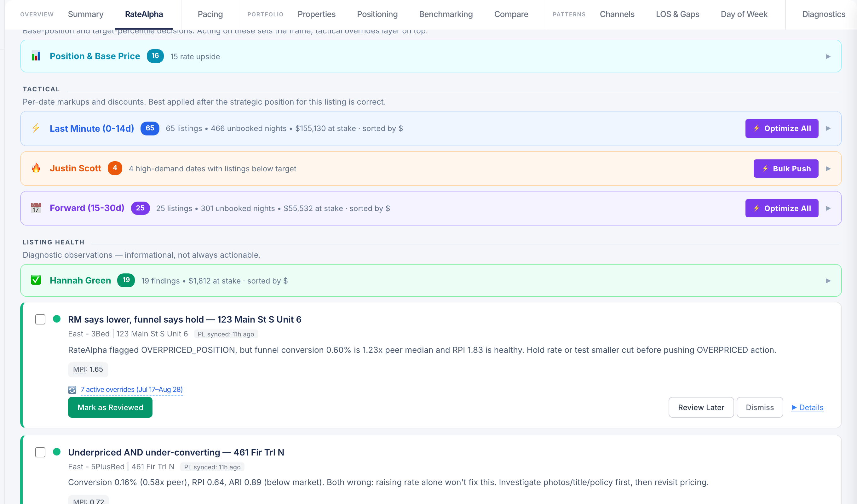Image resolution: width=857 pixels, height=504 pixels.
Task: Click the Position & Base Price heading
Action: click(x=95, y=56)
